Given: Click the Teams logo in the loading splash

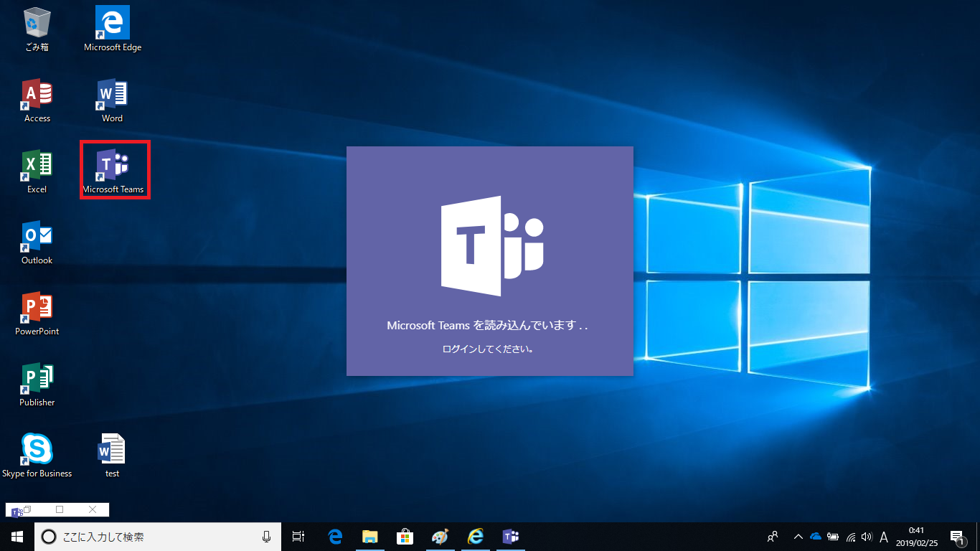Looking at the screenshot, I should 492,246.
